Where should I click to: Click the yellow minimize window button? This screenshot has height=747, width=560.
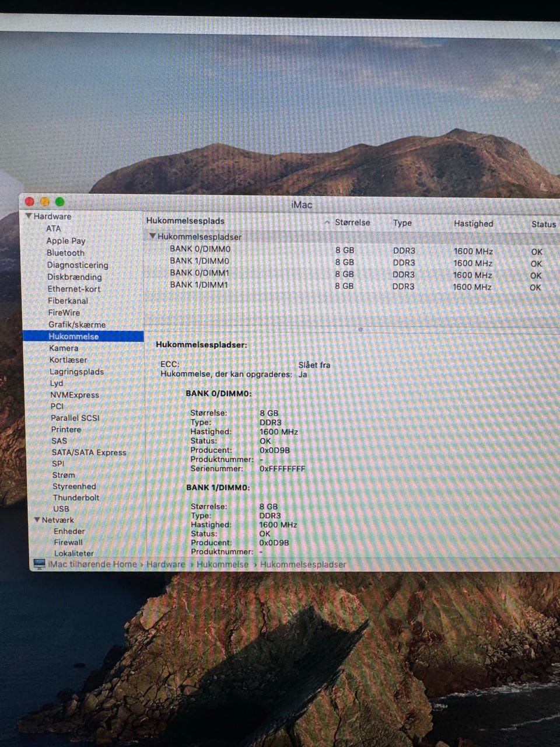pos(45,202)
